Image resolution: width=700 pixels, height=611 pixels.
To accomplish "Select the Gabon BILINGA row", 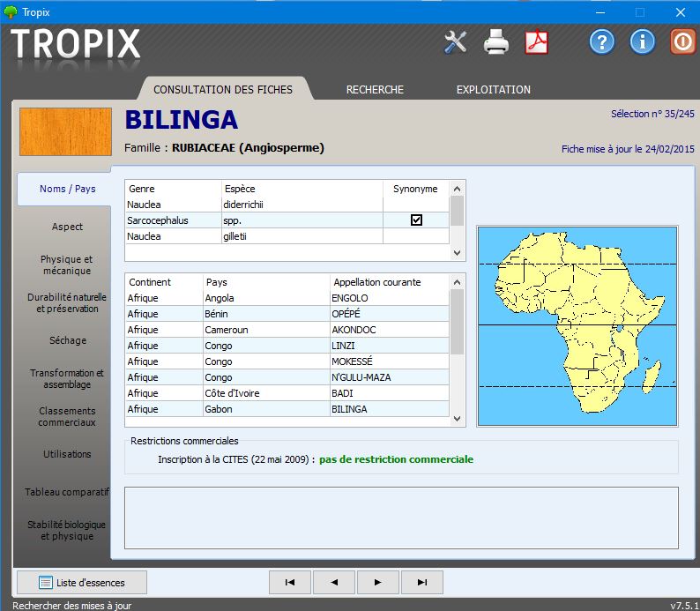I will pyautogui.click(x=287, y=409).
